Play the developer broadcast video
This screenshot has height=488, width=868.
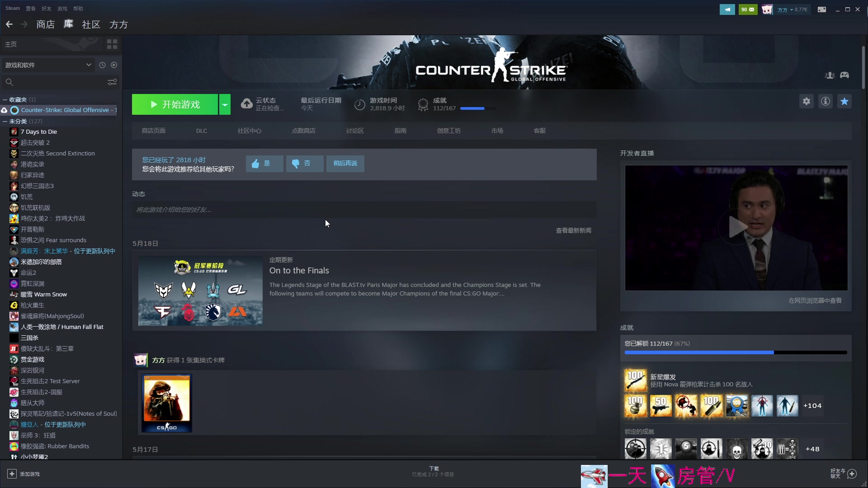point(736,227)
